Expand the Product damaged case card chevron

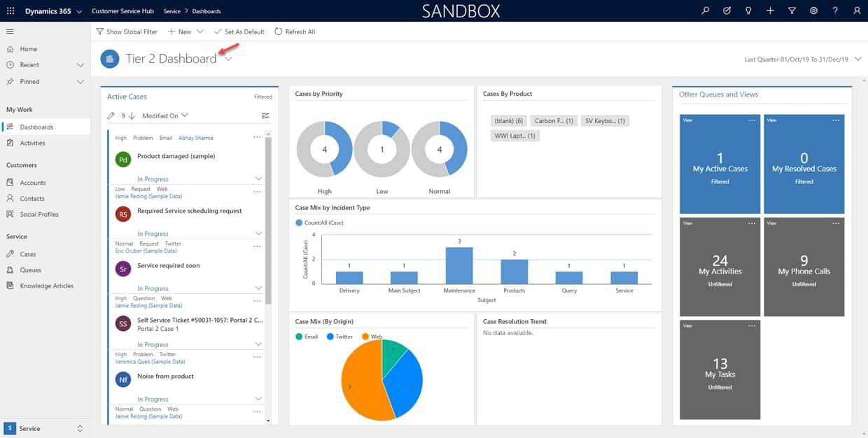tap(259, 179)
